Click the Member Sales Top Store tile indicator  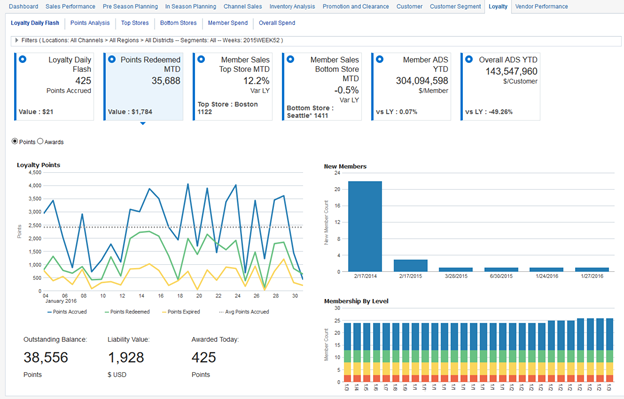point(201,59)
